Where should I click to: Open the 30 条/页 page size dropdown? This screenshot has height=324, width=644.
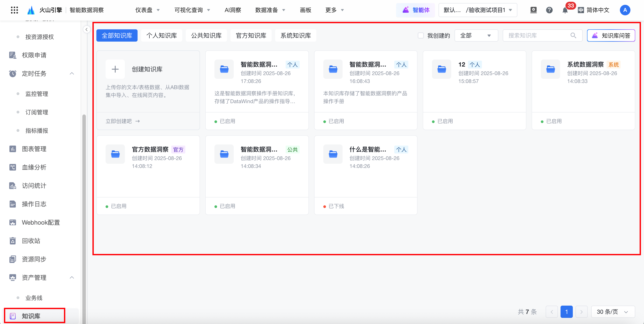point(612,312)
